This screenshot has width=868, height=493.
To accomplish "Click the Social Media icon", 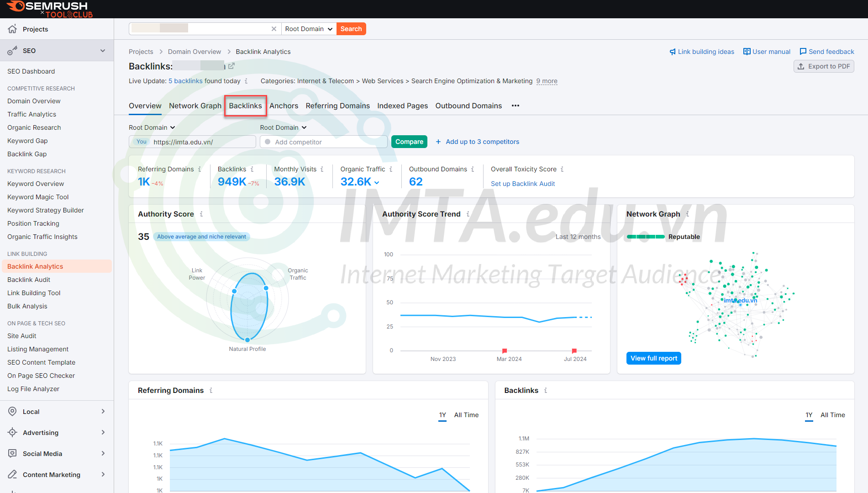I will (x=12, y=453).
